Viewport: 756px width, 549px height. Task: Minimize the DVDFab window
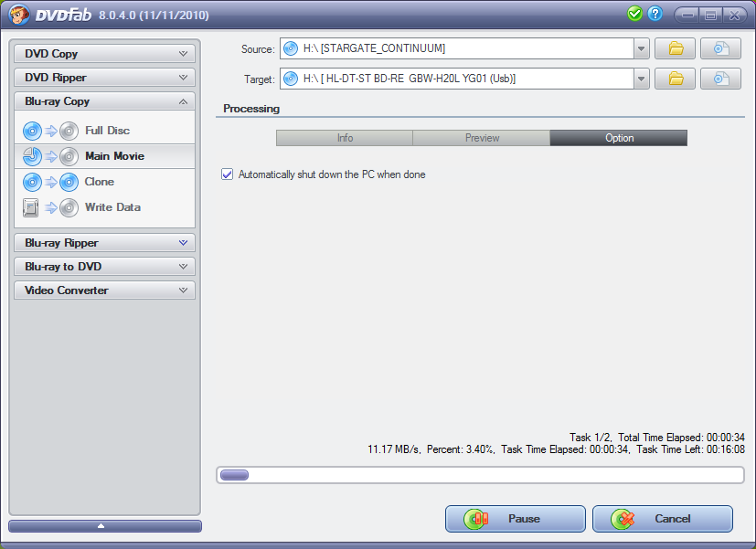[688, 15]
